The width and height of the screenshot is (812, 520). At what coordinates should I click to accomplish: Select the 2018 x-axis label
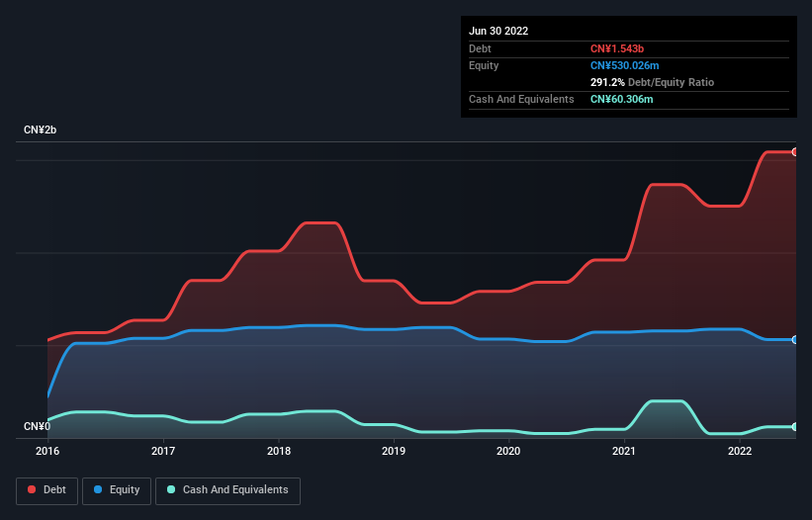coord(279,451)
